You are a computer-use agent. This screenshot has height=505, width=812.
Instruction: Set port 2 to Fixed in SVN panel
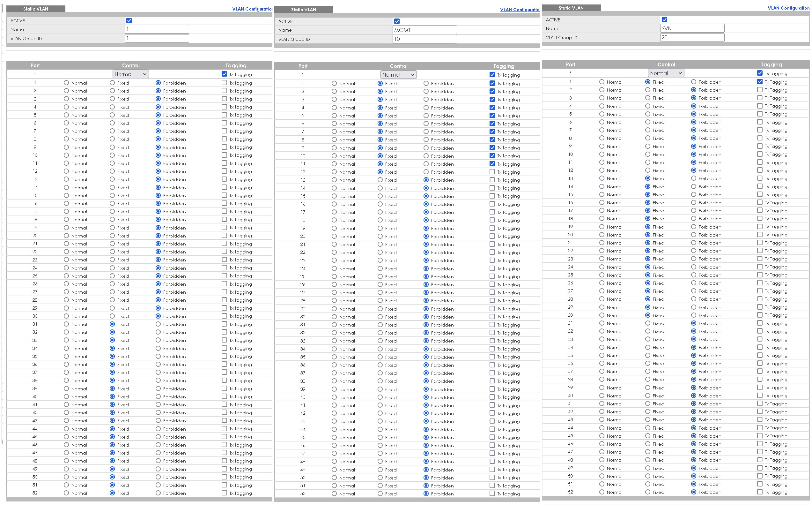pyautogui.click(x=648, y=90)
